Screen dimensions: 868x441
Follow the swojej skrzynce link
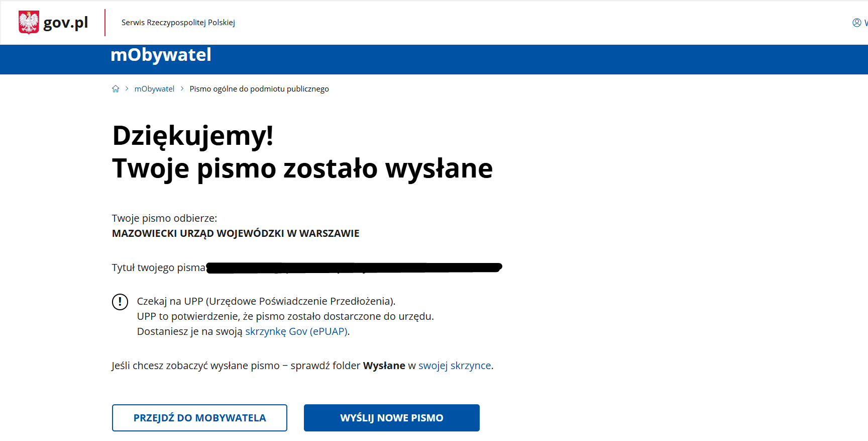[454, 366]
